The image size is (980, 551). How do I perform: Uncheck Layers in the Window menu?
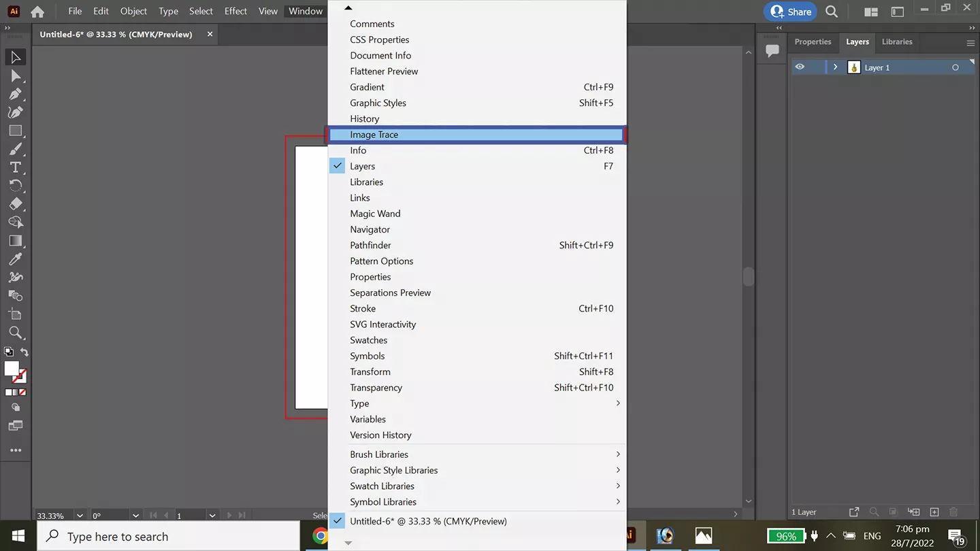362,166
